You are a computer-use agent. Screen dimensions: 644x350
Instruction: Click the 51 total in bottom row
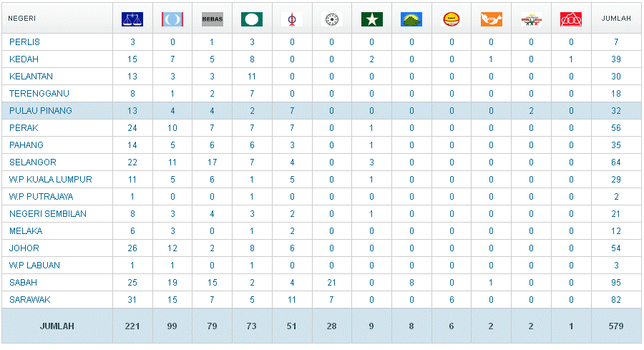tap(292, 326)
